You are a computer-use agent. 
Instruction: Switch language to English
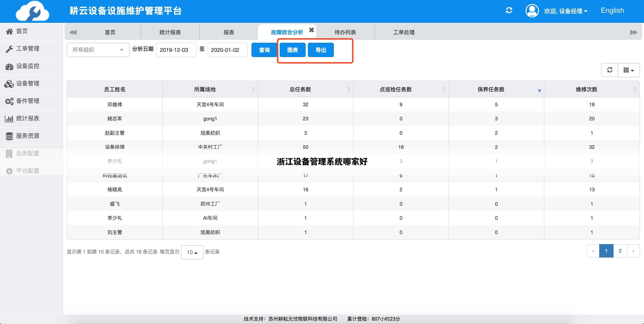(x=612, y=11)
